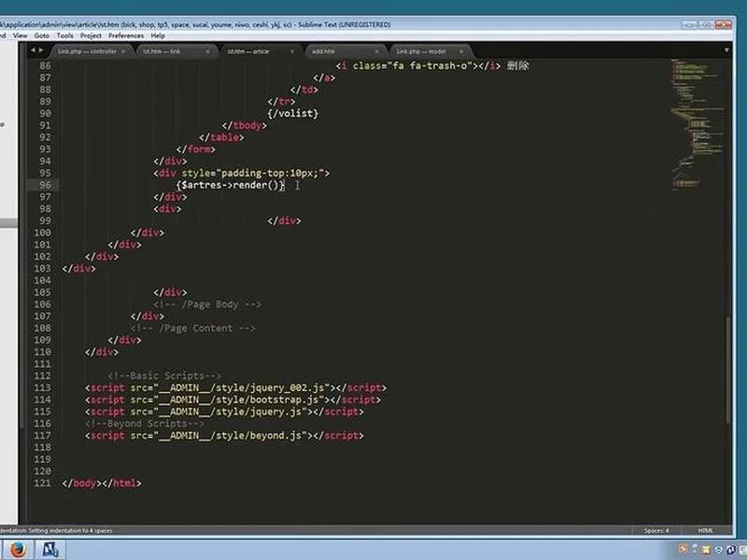Click the next tab arrow
Viewport: 747px width, 560px height.
41,50
